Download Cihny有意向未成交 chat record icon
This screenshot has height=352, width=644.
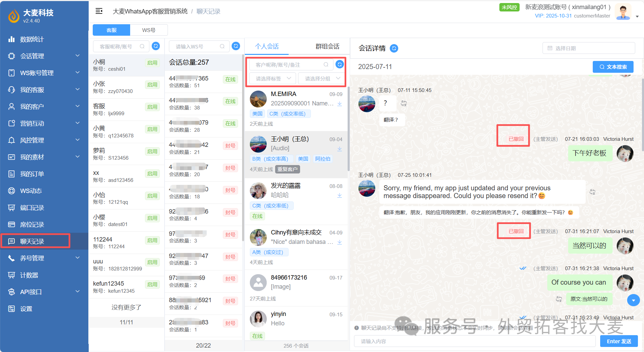[340, 242]
